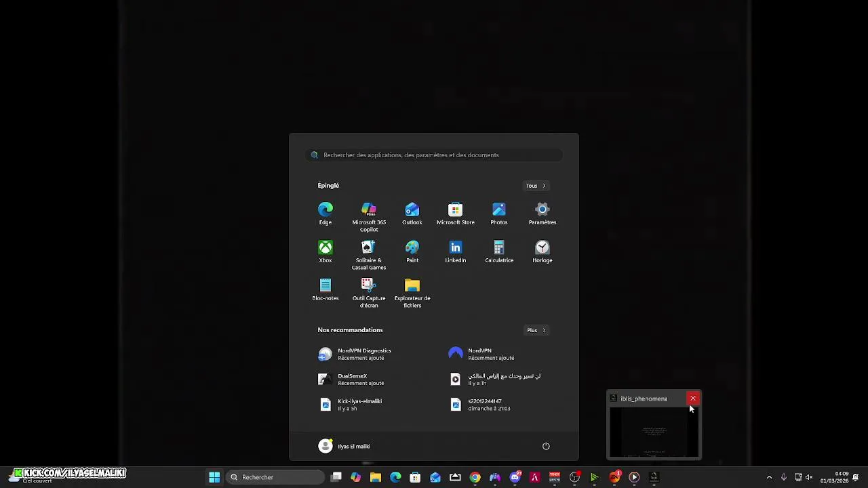The width and height of the screenshot is (868, 488).
Task: Click the microphone icon in system tray
Action: tap(784, 477)
